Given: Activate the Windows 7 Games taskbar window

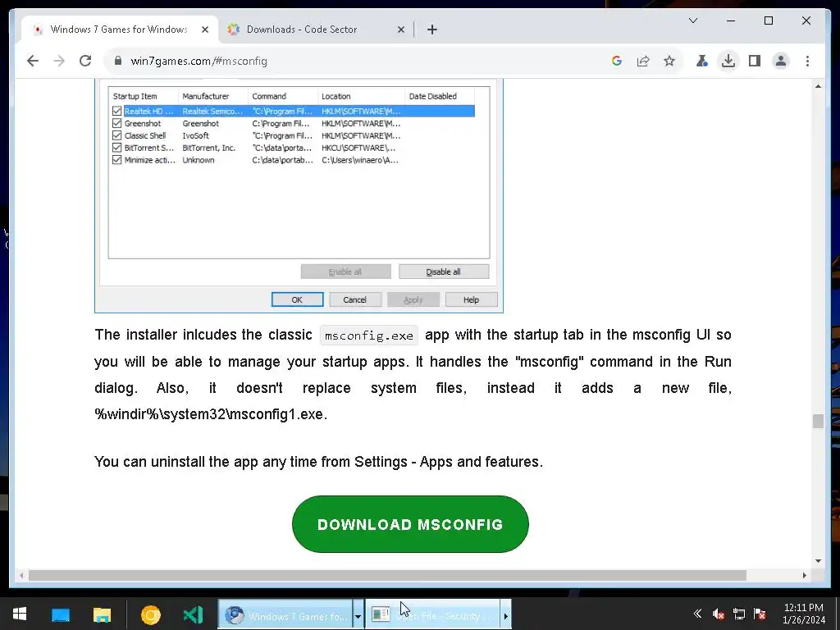Looking at the screenshot, I should point(285,614).
